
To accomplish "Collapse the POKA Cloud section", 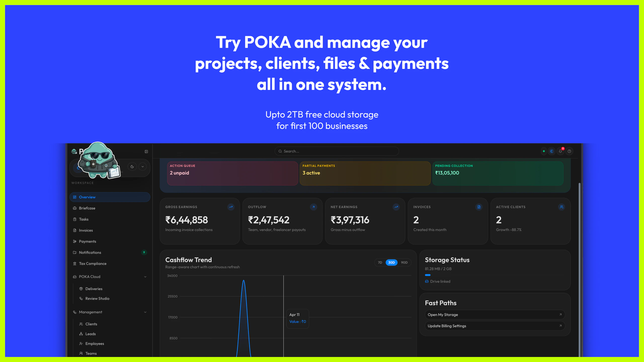I will click(x=145, y=277).
